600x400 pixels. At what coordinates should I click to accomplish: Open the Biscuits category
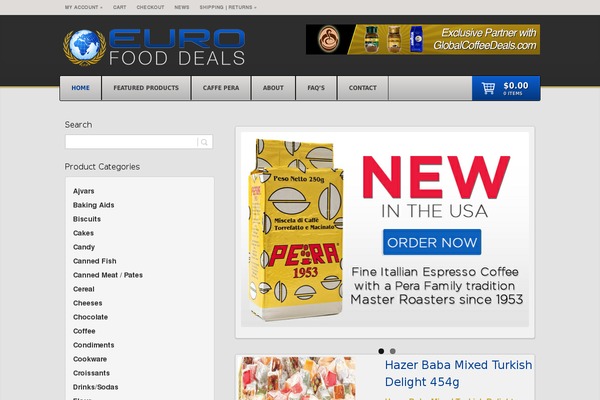click(87, 219)
